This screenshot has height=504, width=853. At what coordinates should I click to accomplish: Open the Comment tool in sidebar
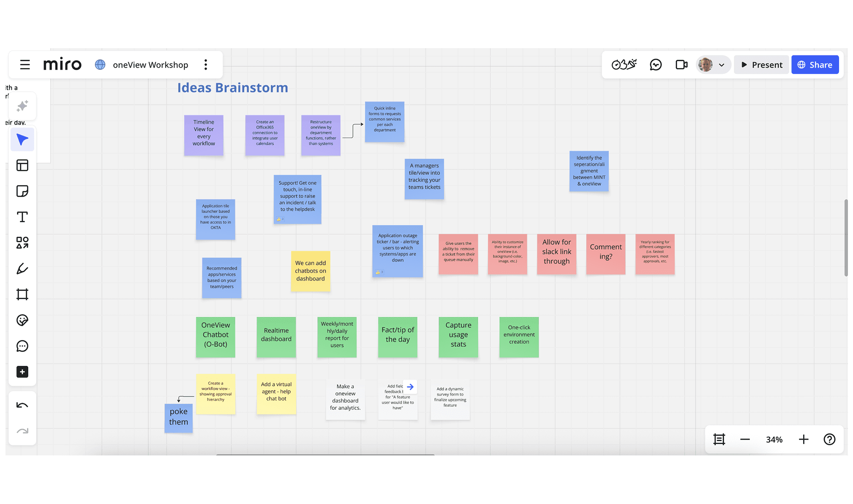click(22, 346)
